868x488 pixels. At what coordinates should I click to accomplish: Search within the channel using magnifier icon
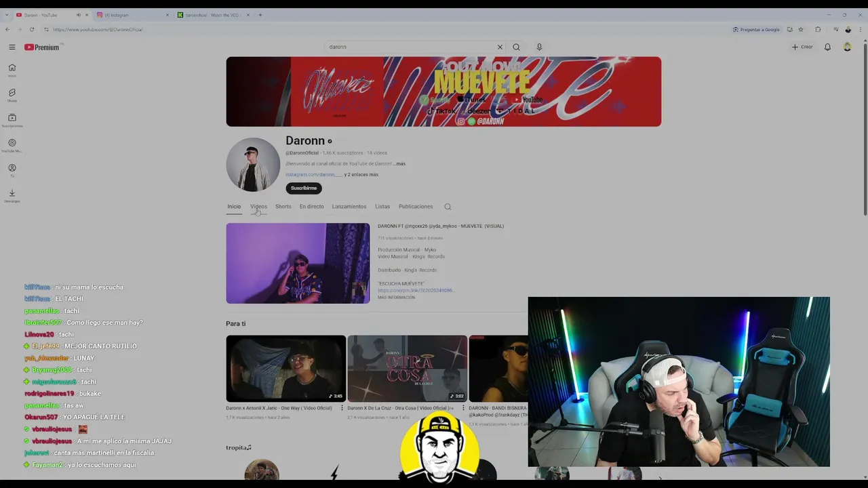coord(448,207)
